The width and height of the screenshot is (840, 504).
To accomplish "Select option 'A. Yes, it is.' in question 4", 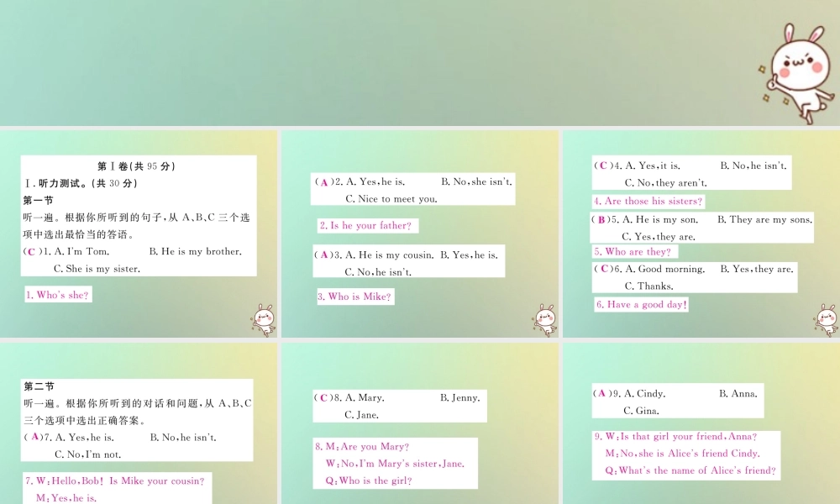I will 653,165.
